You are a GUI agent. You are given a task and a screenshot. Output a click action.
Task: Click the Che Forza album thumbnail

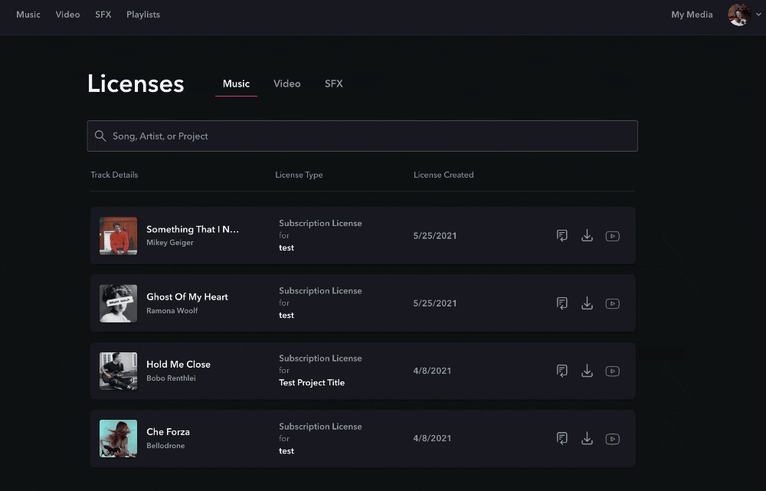coord(118,439)
